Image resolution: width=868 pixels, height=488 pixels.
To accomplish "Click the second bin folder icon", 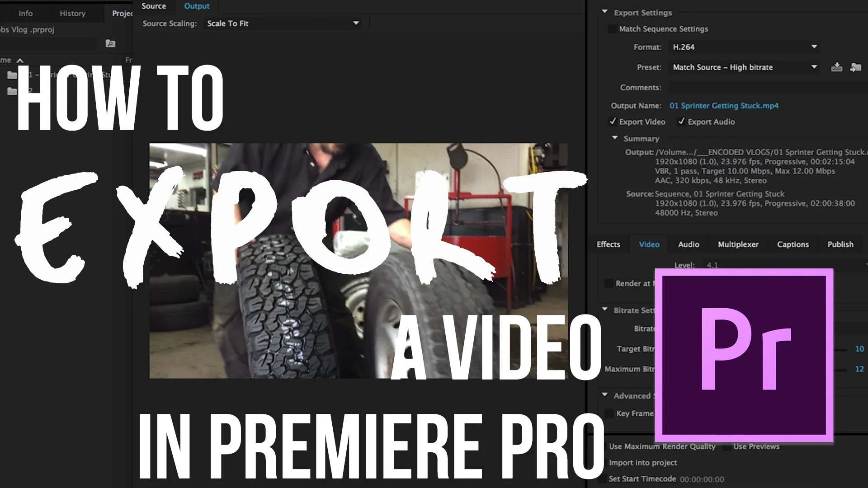I will click(12, 91).
